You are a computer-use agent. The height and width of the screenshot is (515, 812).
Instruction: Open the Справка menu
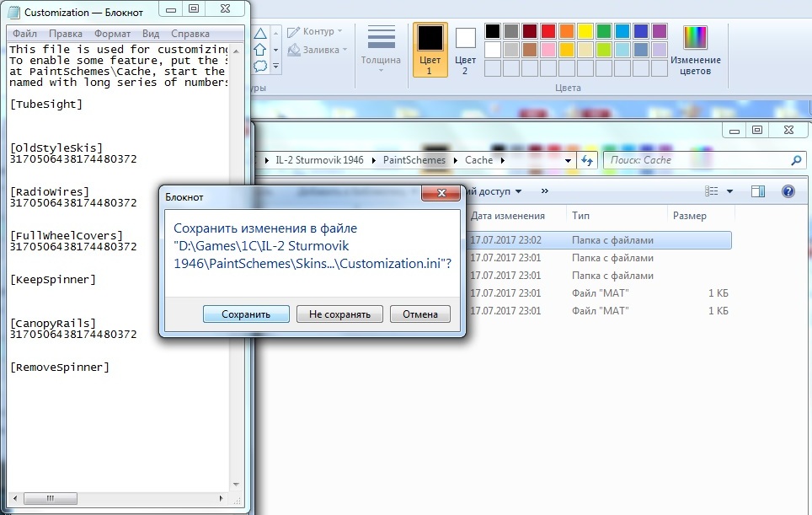tap(190, 34)
